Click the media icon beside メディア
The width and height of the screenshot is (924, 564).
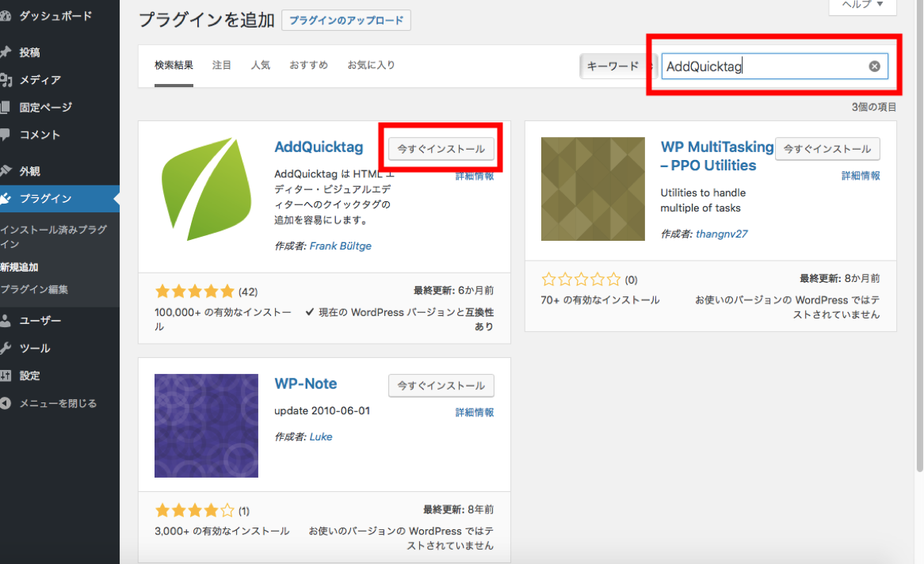tap(6, 79)
